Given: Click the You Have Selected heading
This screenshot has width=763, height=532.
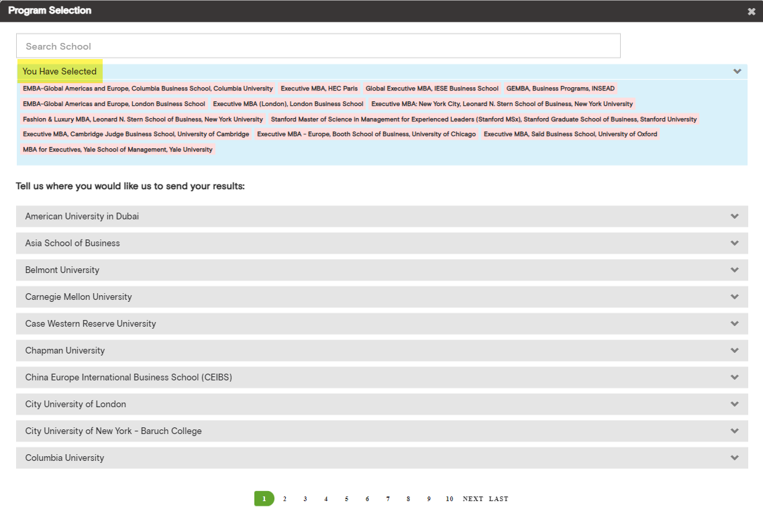Looking at the screenshot, I should coord(60,72).
